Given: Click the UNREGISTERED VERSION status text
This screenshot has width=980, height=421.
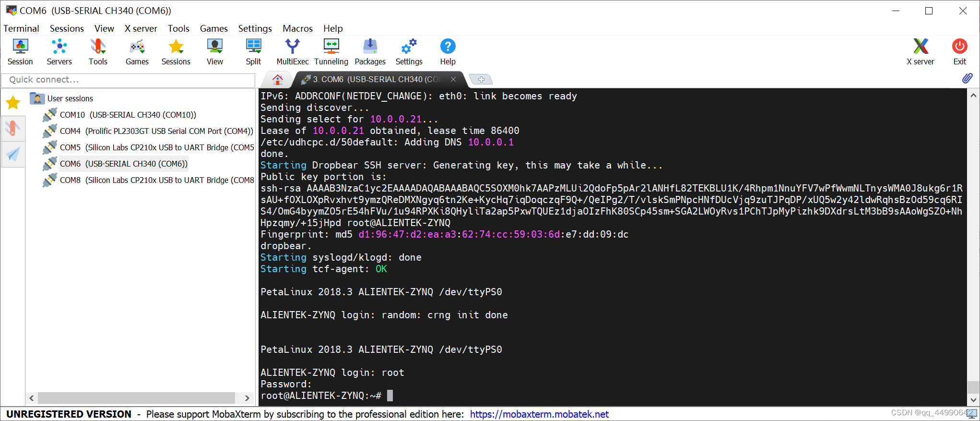Looking at the screenshot, I should point(69,414).
